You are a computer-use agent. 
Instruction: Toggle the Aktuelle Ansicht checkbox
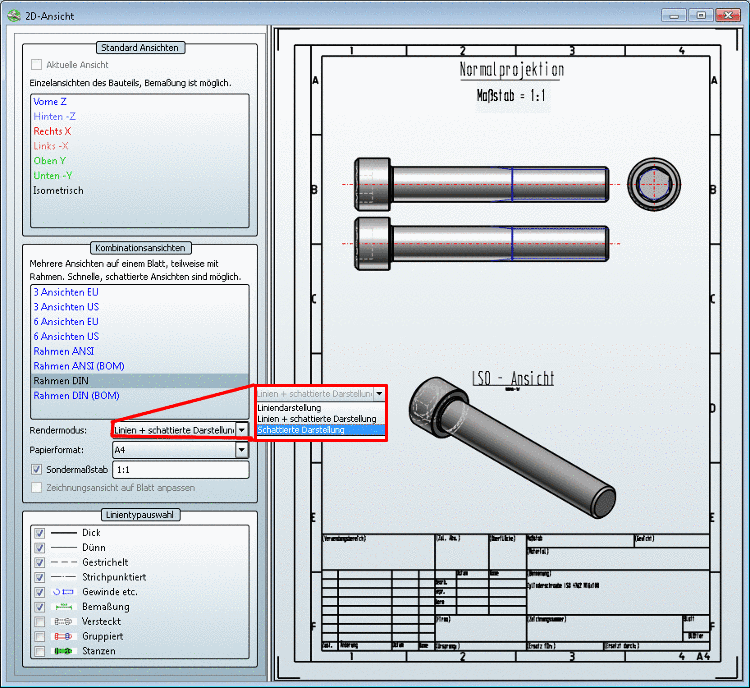pyautogui.click(x=36, y=65)
